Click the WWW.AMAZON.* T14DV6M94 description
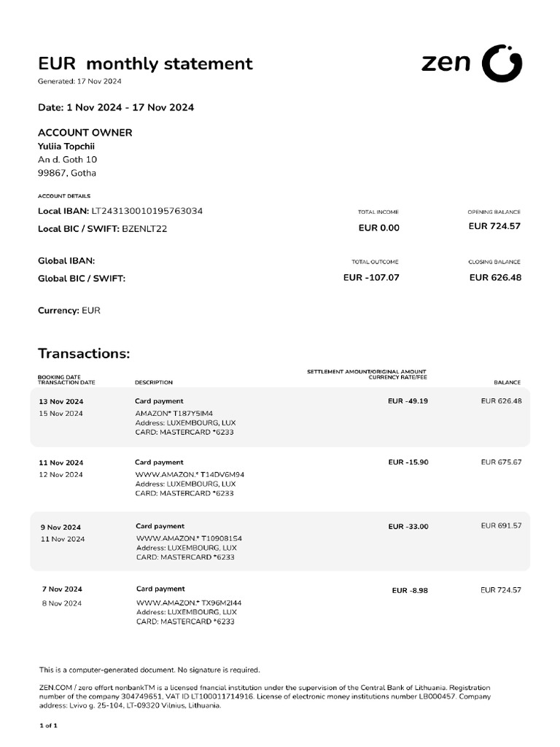560x747 pixels. [x=190, y=474]
